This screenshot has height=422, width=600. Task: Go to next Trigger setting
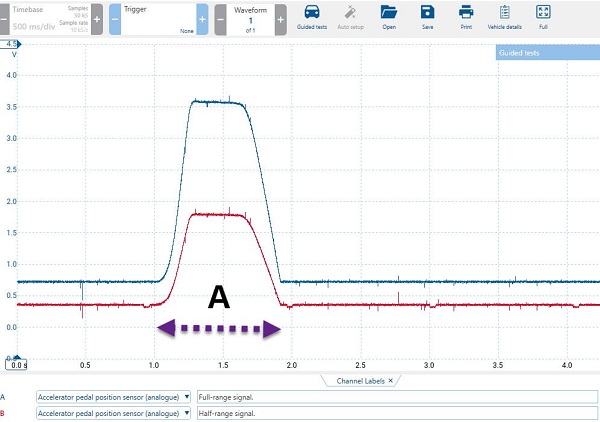[202, 19]
